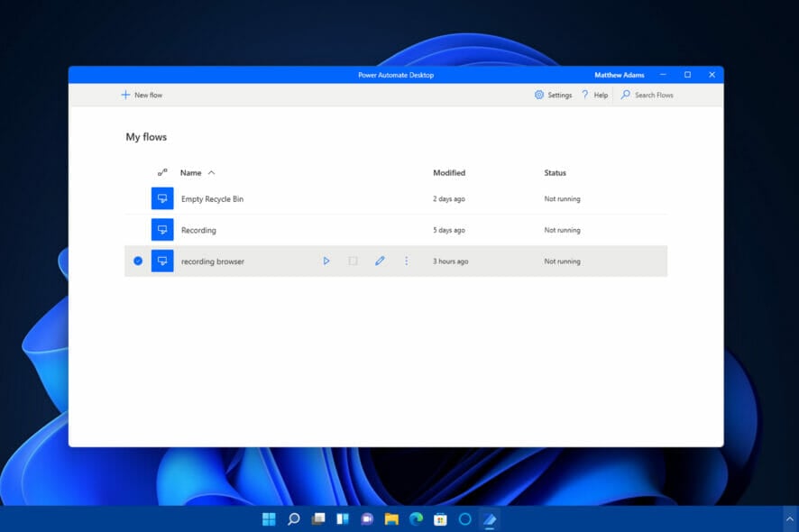Edit "recording browser" using the pencil icon
This screenshot has height=532, width=799.
click(x=379, y=261)
